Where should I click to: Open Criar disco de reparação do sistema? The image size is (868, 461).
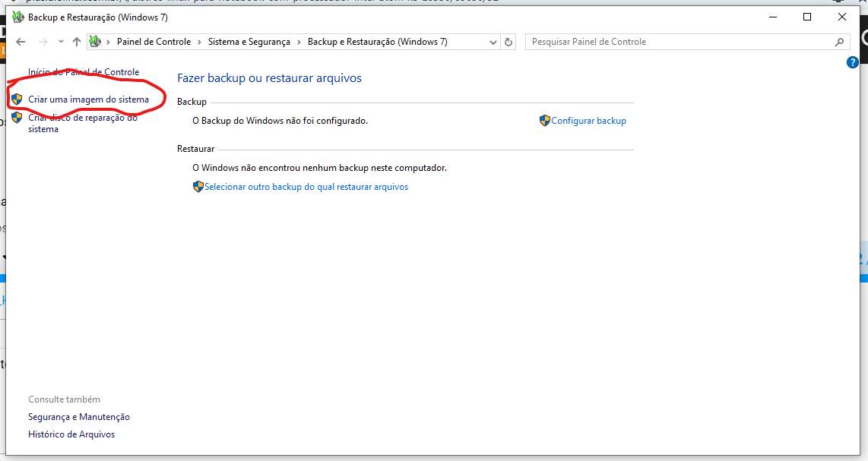(82, 123)
